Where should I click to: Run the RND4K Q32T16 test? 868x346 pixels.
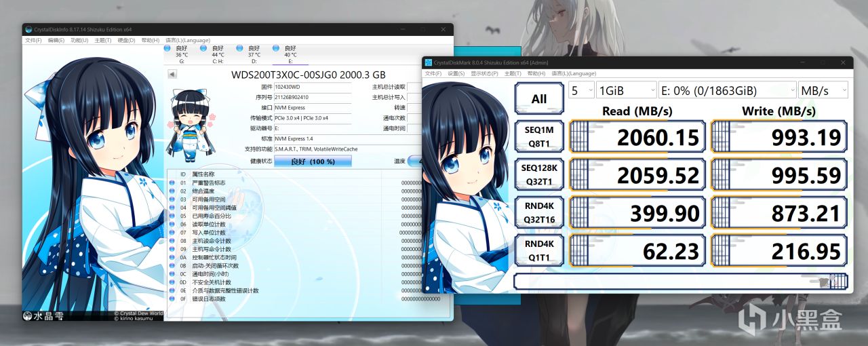(x=539, y=214)
